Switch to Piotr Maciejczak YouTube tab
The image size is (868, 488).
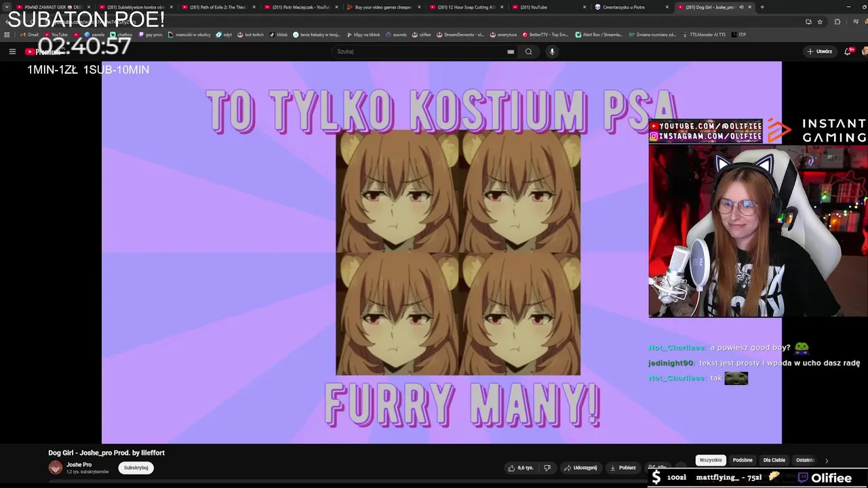click(x=300, y=7)
